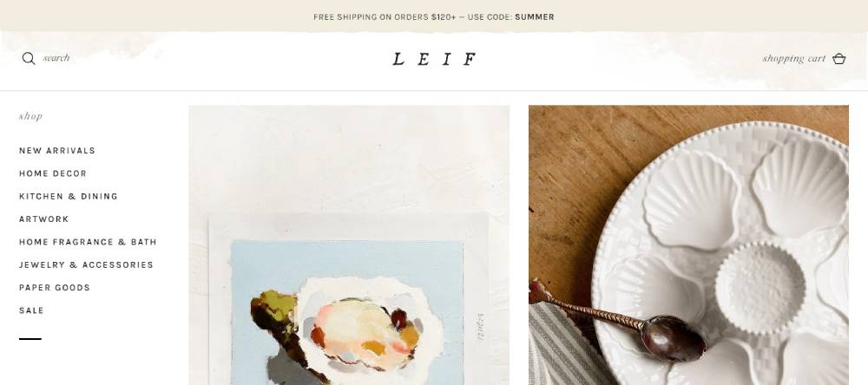
Task: Browse the Artwork category
Action: (x=43, y=219)
